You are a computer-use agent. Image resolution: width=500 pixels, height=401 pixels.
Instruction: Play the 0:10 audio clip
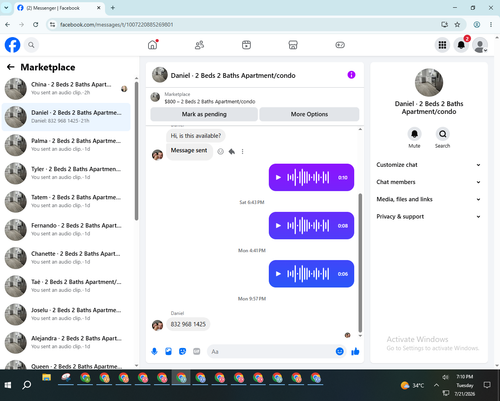(278, 177)
